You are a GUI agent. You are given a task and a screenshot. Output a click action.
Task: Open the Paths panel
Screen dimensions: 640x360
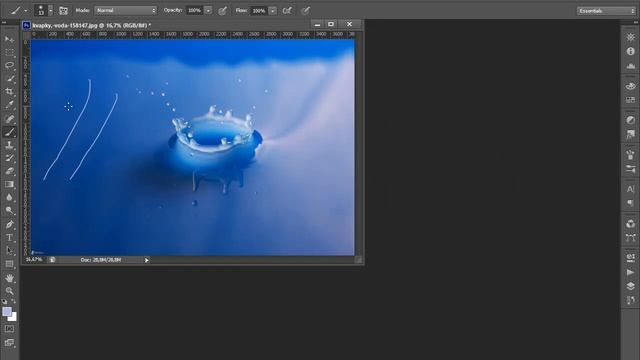click(631, 238)
